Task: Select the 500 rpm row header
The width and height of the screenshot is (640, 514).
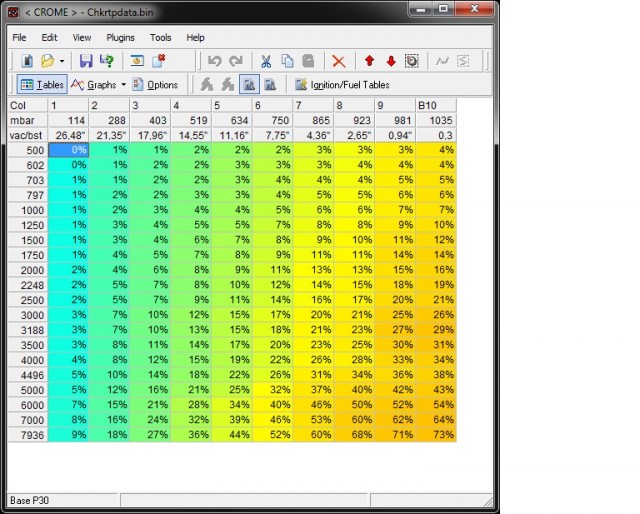Action: (28, 150)
